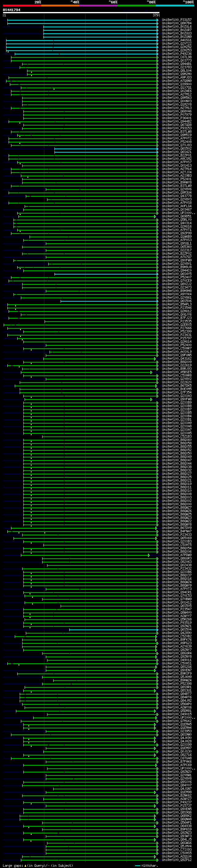Viewport: 197px width, 868px height.
Task: Click the 20% identity label
Action: tap(38, 2)
